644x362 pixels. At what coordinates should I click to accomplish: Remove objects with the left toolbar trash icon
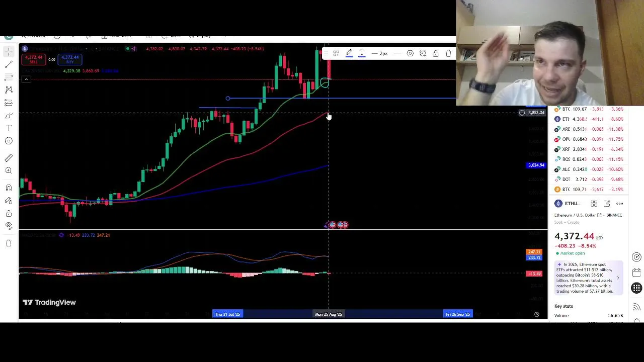point(9,243)
